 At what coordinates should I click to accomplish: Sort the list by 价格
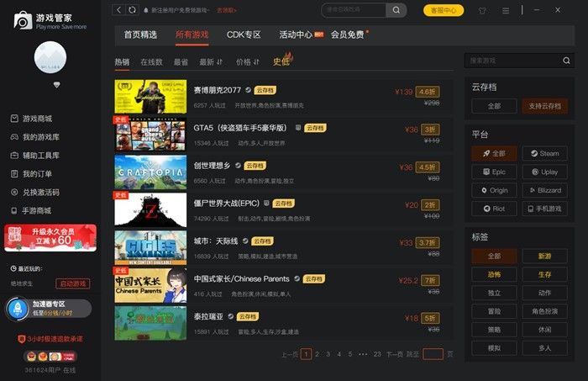pos(248,61)
